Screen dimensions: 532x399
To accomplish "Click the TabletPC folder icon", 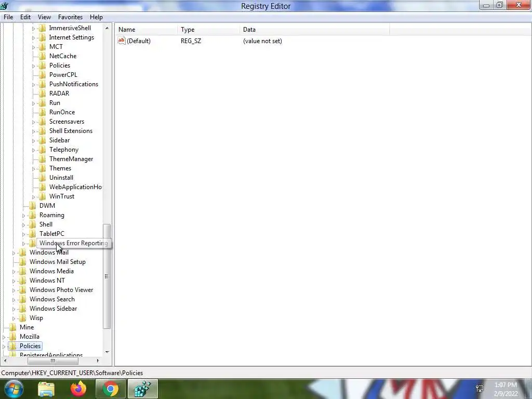I will tap(33, 233).
